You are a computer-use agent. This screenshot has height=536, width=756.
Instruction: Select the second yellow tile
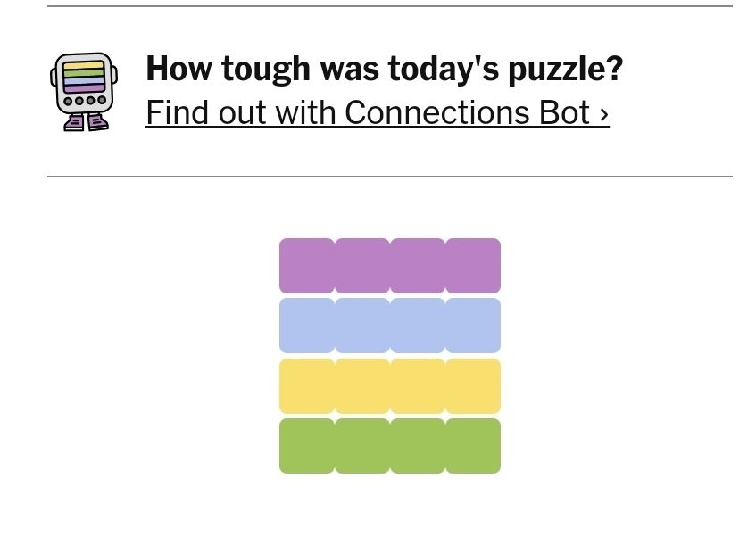(x=362, y=385)
